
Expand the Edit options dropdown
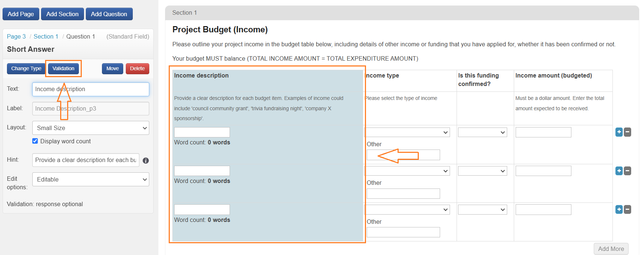pyautogui.click(x=91, y=179)
